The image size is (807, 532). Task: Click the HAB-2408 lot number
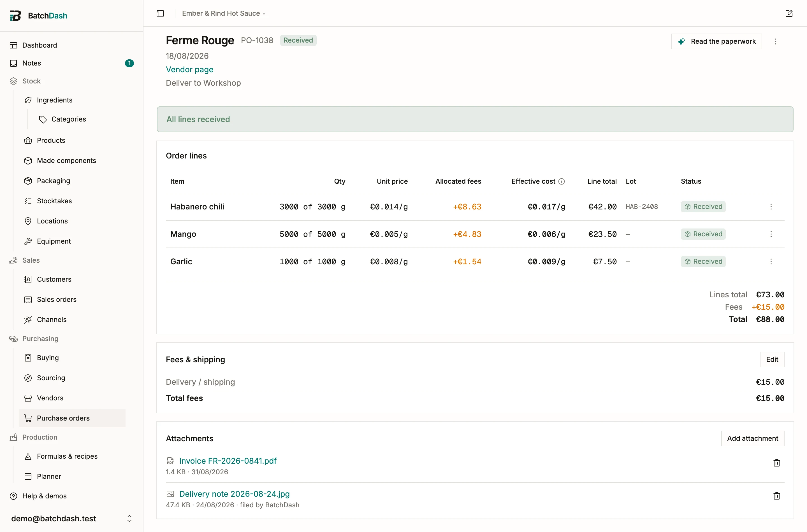point(642,207)
